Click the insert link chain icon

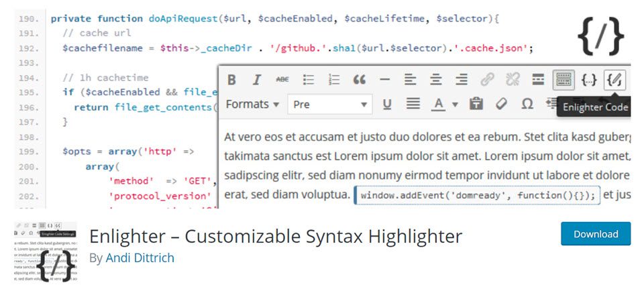click(x=487, y=80)
